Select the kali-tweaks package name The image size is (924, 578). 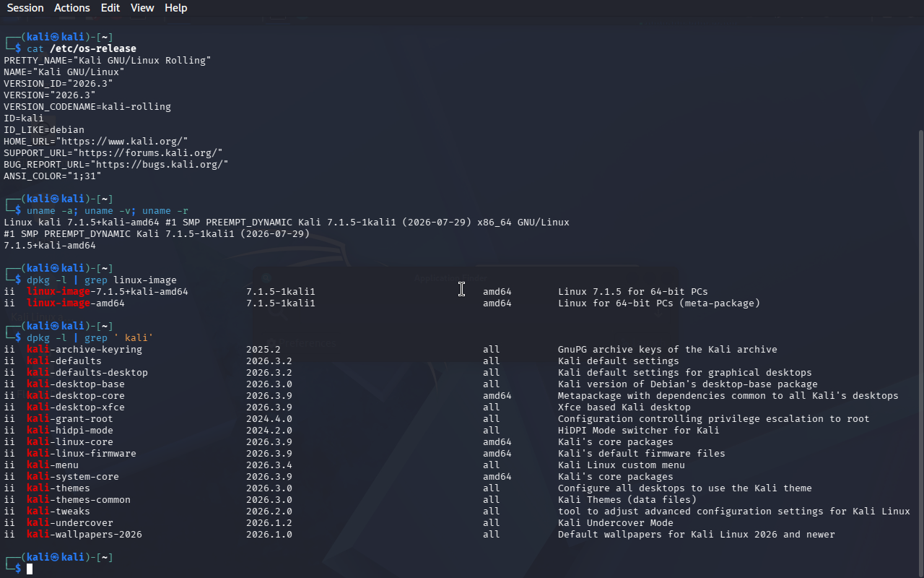coord(58,511)
